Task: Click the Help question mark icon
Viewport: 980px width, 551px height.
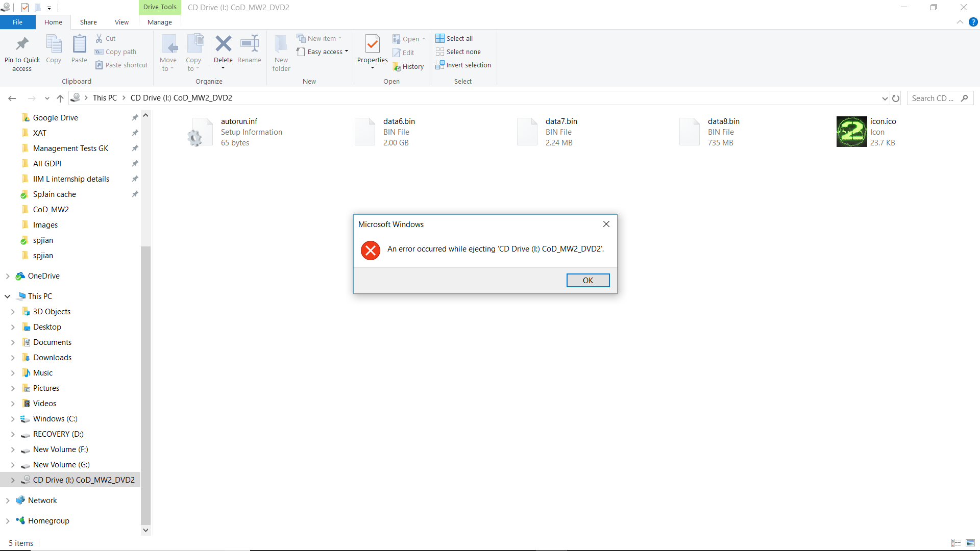Action: pyautogui.click(x=973, y=22)
